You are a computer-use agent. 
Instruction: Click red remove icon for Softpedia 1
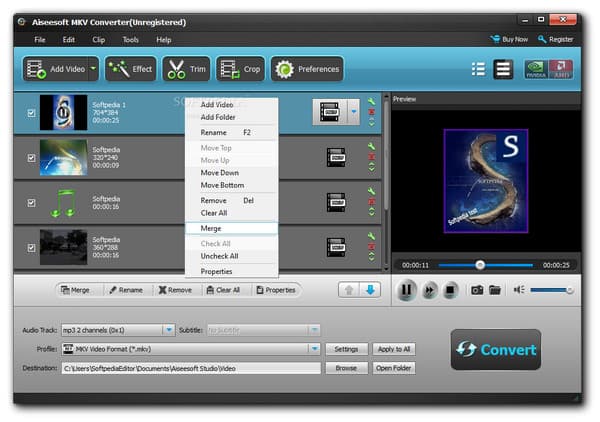(x=371, y=112)
